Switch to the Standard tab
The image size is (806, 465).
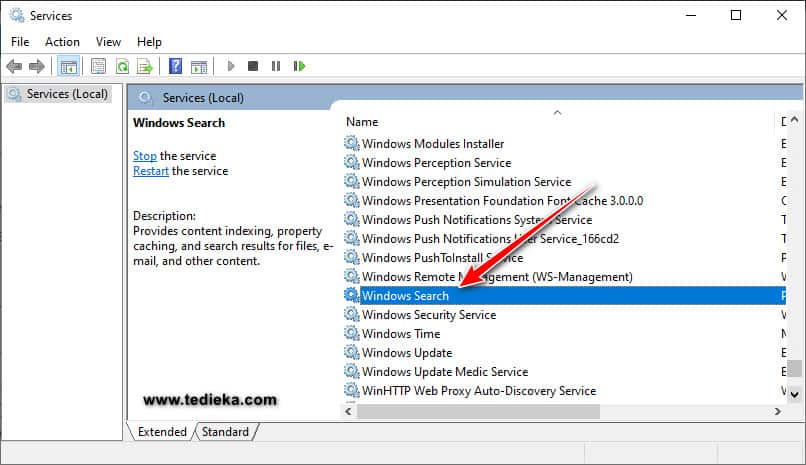pos(225,432)
